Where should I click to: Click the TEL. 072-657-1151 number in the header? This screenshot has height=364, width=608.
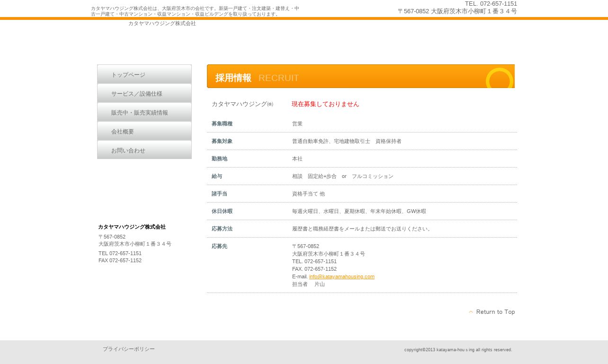pos(491,4)
